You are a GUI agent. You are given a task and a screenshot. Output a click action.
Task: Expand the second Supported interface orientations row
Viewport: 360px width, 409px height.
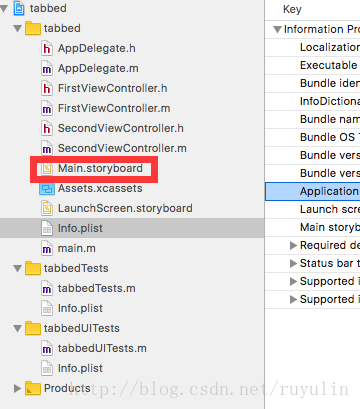293,300
